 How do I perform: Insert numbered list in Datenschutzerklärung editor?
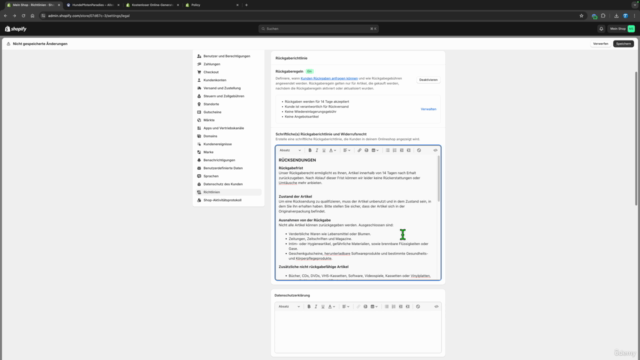[393, 307]
